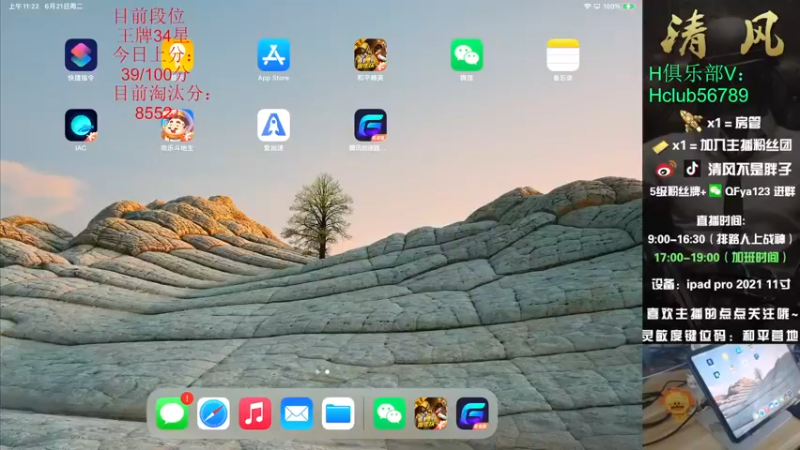Screen dimensions: 800x450
Task: Open 欢乐斗地主 card game
Action: [x=178, y=125]
